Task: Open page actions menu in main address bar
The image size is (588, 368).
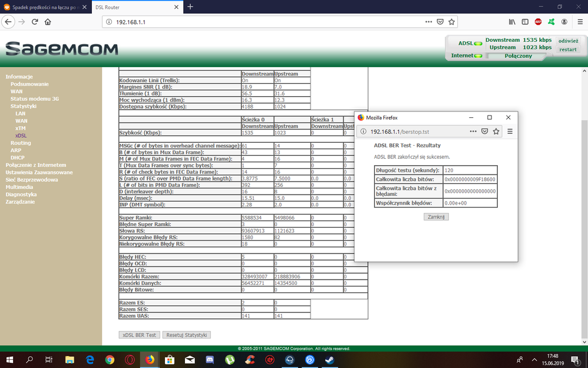Action: (x=428, y=22)
